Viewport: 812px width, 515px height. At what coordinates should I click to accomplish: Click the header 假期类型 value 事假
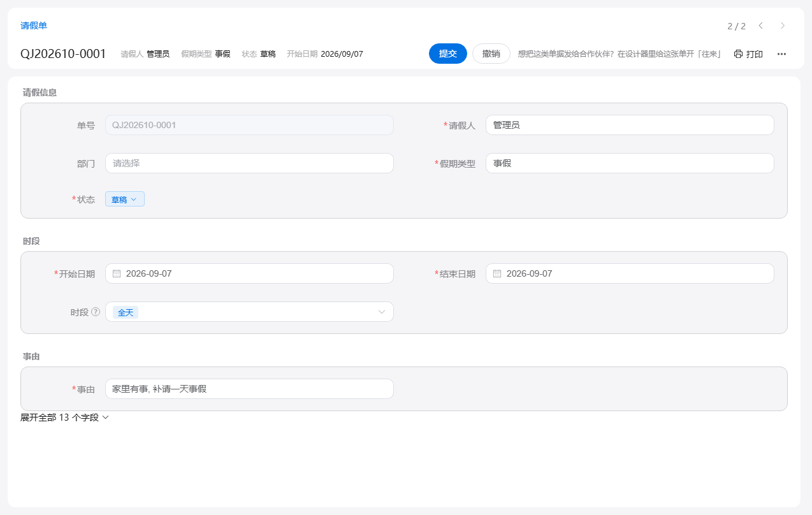point(222,54)
